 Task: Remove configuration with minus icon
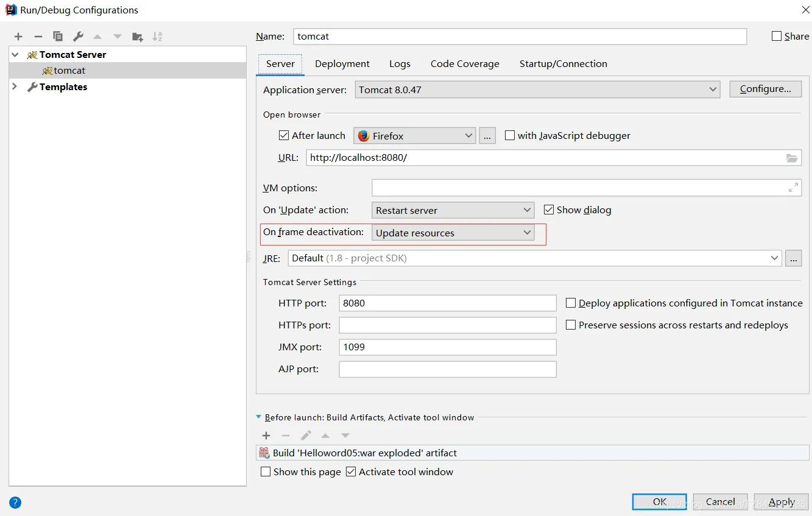[x=38, y=37]
